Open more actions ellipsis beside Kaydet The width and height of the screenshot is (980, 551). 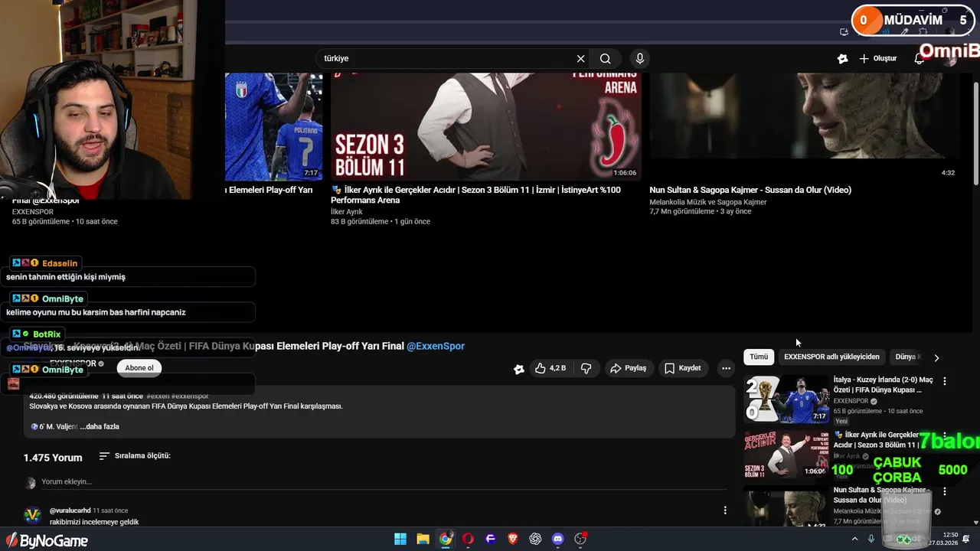tap(726, 368)
